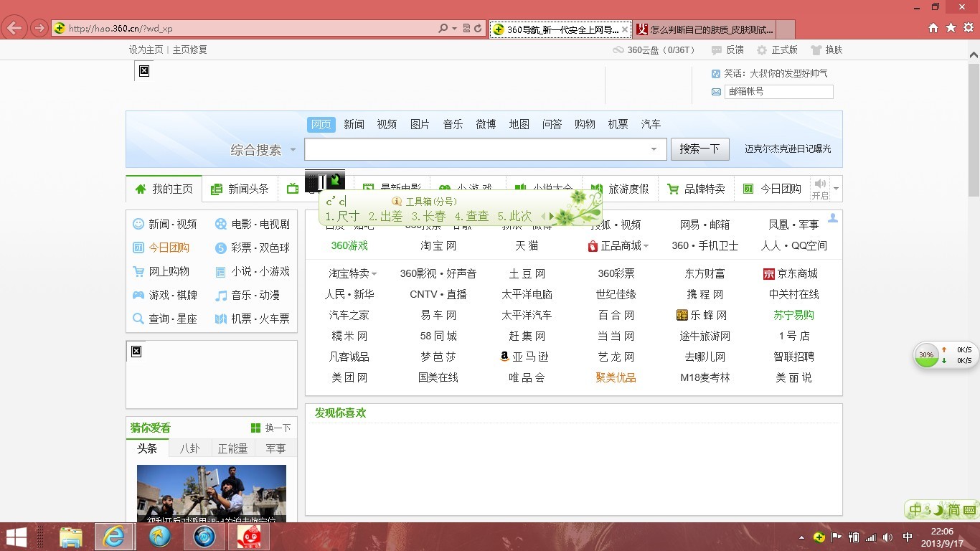The width and height of the screenshot is (980, 551).
Task: Switch to the 我的主页 tab
Action: click(x=164, y=189)
